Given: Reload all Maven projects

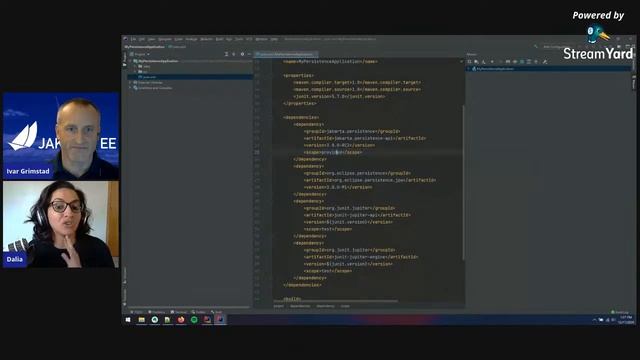Looking at the screenshot, I should 470,62.
